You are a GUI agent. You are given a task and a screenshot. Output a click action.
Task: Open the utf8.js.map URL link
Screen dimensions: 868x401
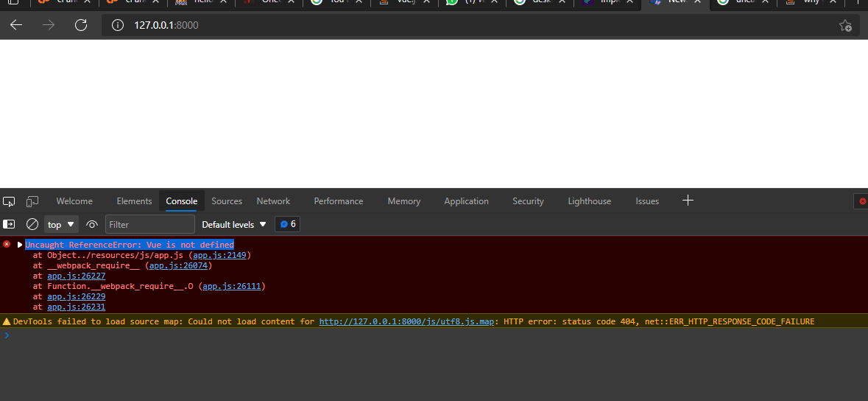pyautogui.click(x=407, y=321)
